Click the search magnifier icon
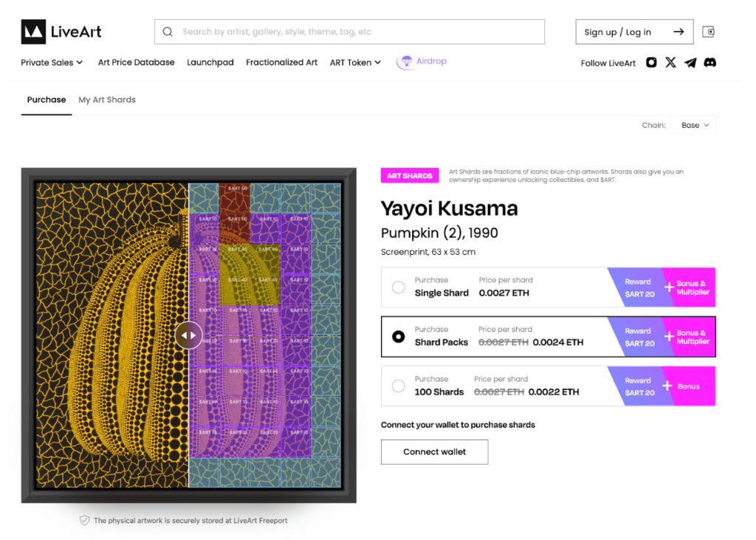756x540 pixels. tap(168, 32)
